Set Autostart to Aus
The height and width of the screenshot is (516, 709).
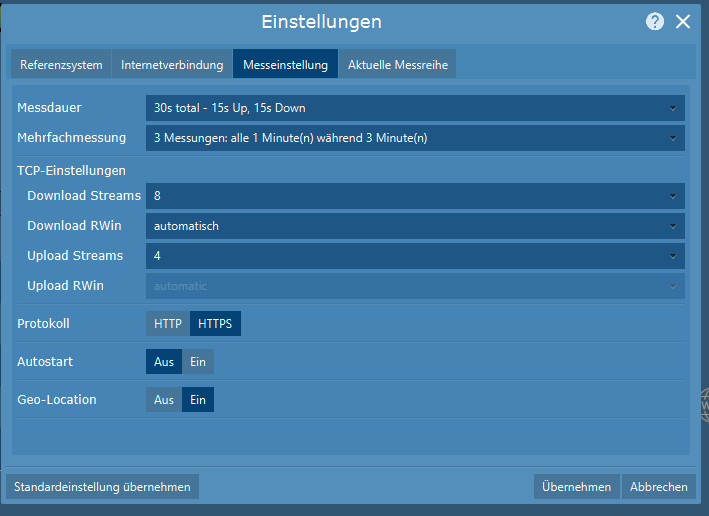pyautogui.click(x=164, y=362)
